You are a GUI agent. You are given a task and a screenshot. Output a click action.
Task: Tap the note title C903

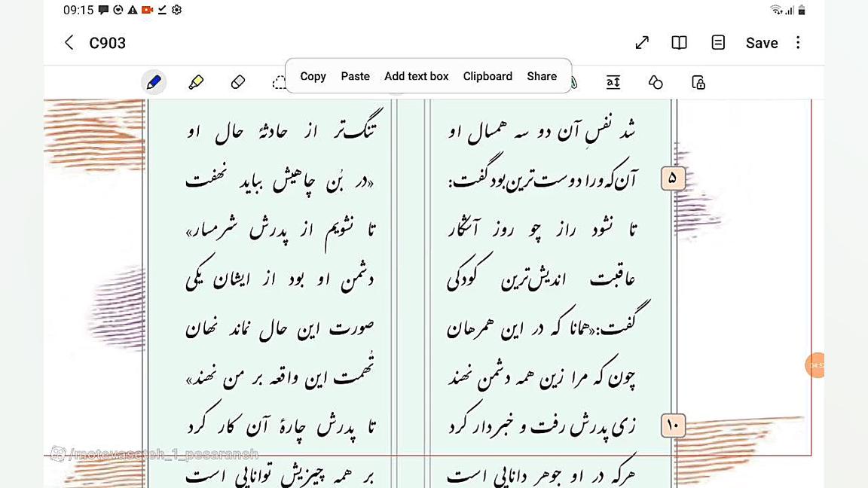(x=108, y=43)
